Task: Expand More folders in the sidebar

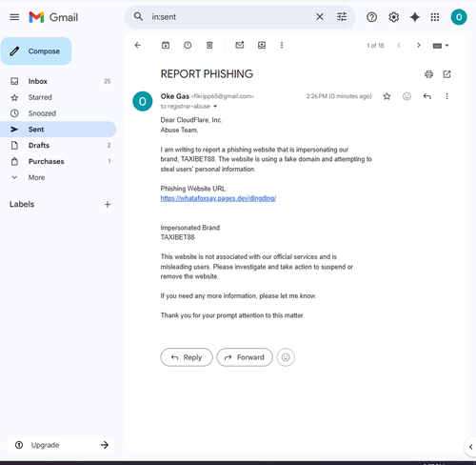Action: click(x=58, y=177)
